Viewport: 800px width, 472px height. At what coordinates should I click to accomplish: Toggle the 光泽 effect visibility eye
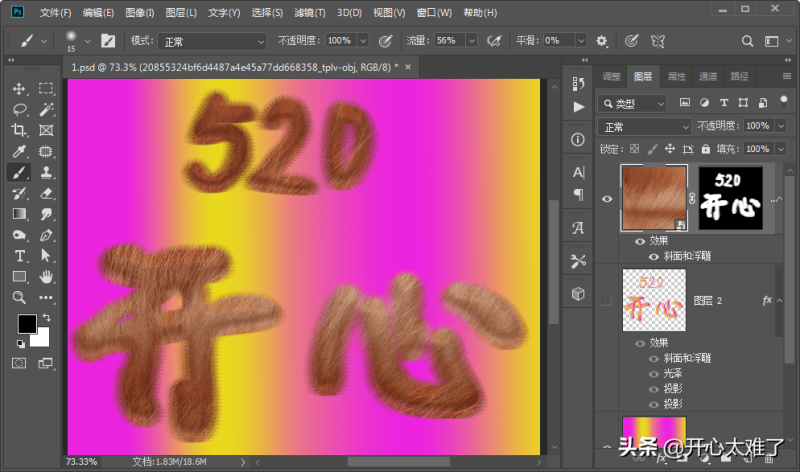coord(654,372)
